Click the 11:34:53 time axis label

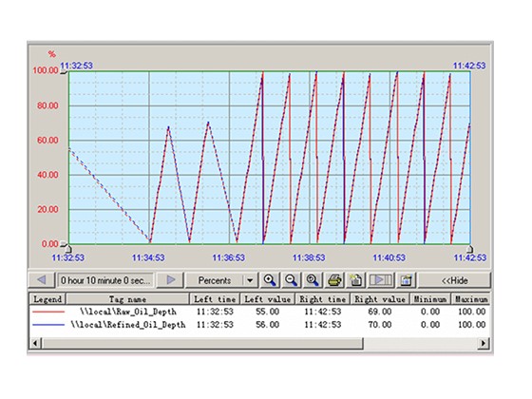148,257
